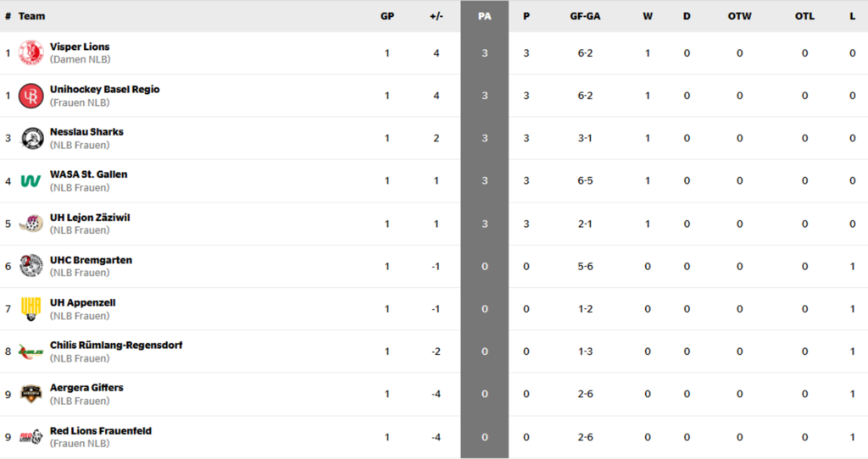Screen dimensions: 868x459
Task: Click the UHC Bremgarten team logo
Action: point(31,266)
